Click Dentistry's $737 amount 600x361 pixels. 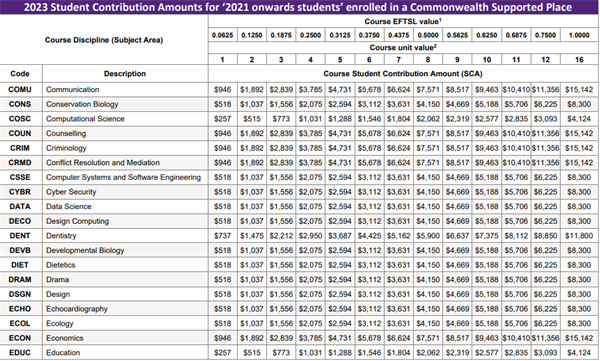[223, 236]
